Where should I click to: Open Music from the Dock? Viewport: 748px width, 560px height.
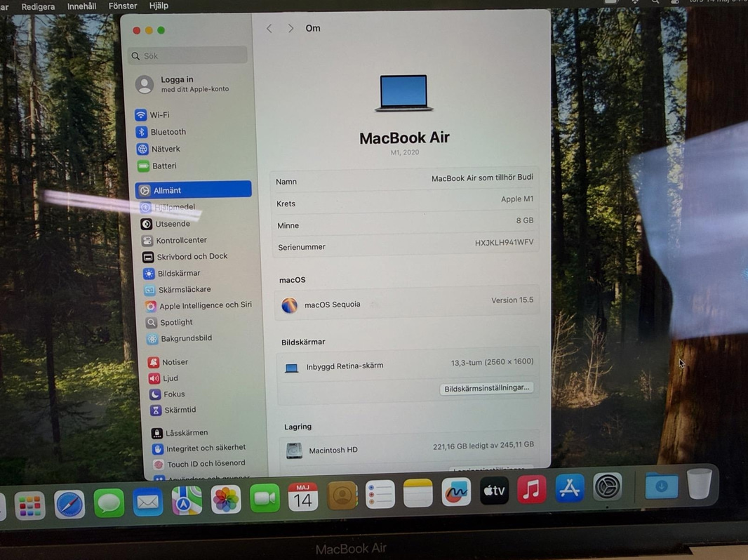(x=531, y=489)
